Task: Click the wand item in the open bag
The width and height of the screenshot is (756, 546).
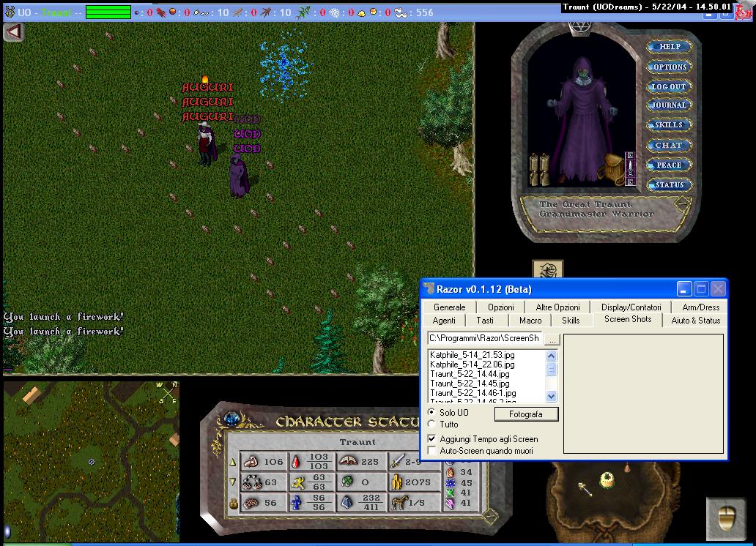Action: [x=585, y=489]
